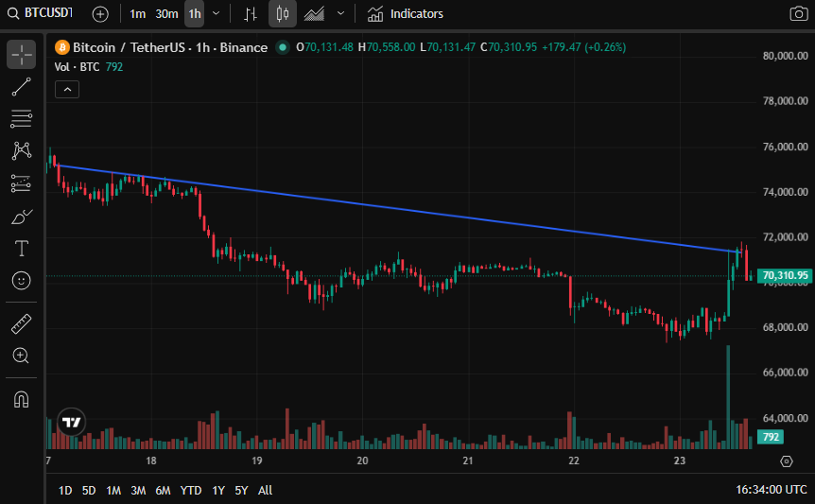Choose the Area chart style icon

314,14
